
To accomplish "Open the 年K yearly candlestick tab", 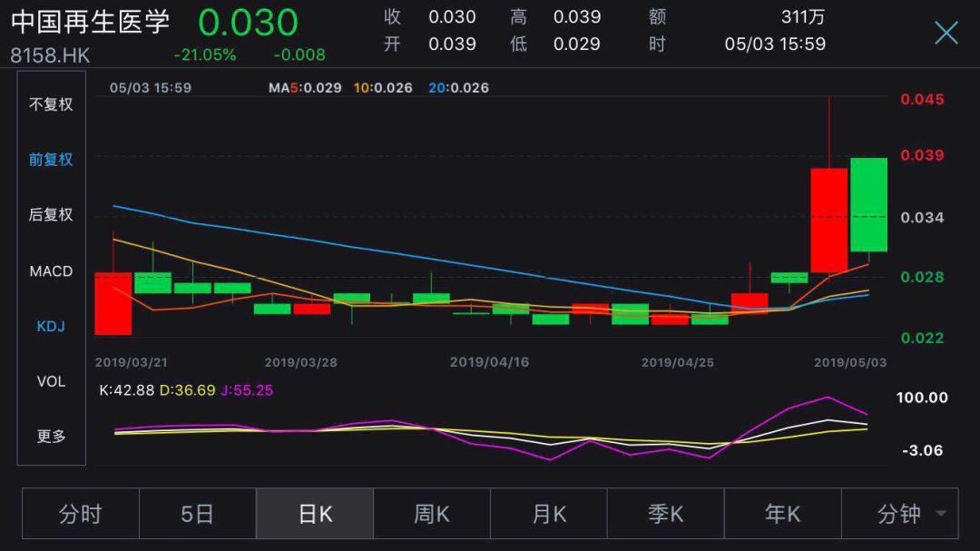I will (x=782, y=514).
